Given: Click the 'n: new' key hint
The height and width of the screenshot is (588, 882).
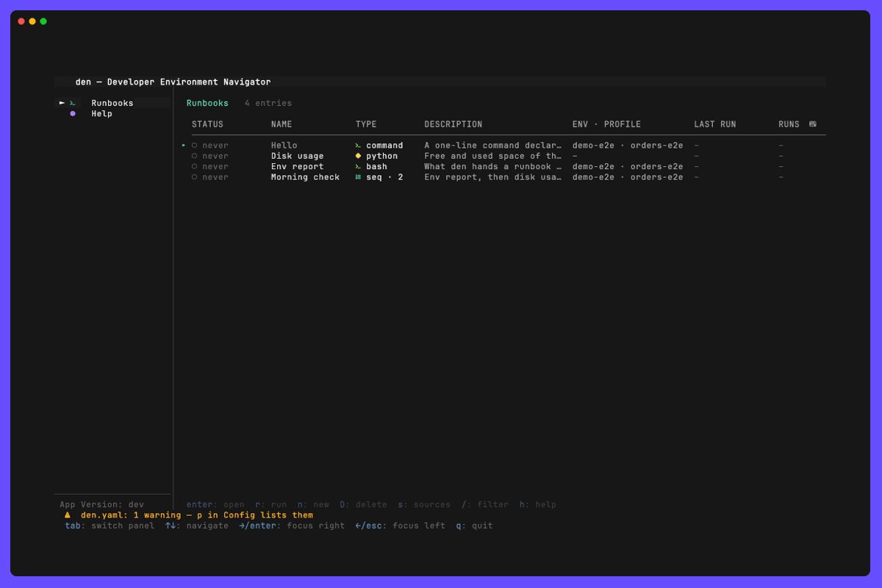Looking at the screenshot, I should click(314, 505).
